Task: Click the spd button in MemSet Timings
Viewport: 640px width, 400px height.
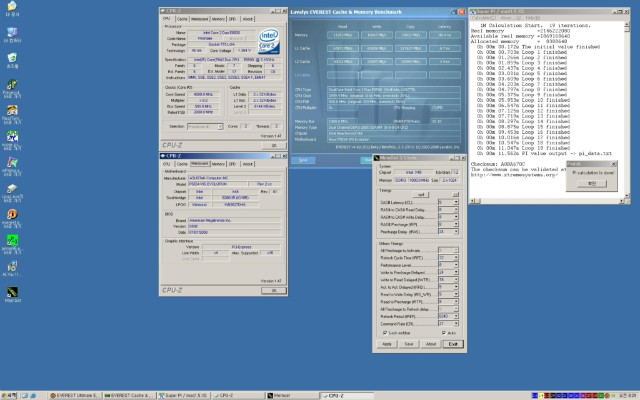Action: tap(420, 195)
